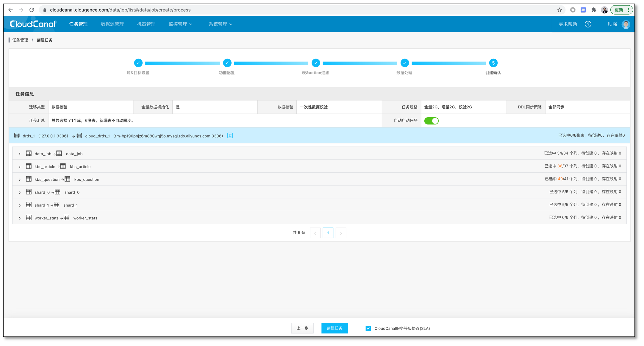Click the help question mark icon
The image size is (644, 346).
click(x=588, y=24)
